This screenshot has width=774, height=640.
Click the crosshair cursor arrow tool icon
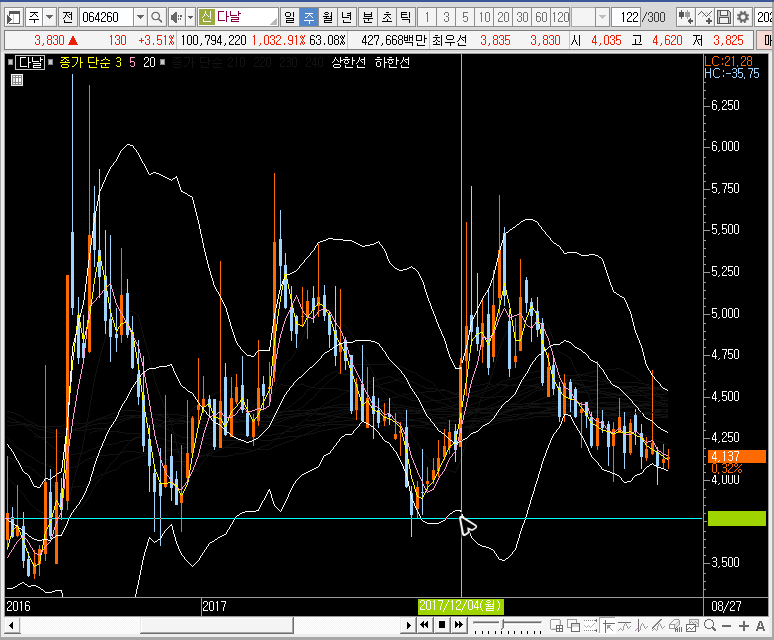[x=608, y=626]
